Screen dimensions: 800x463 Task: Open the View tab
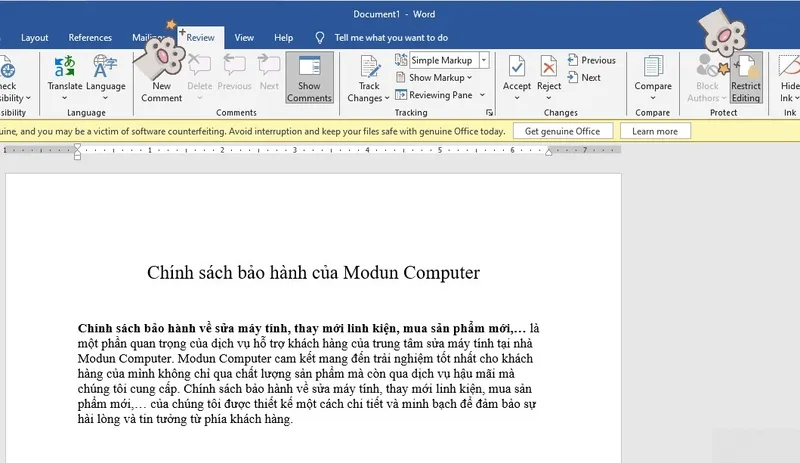point(244,38)
